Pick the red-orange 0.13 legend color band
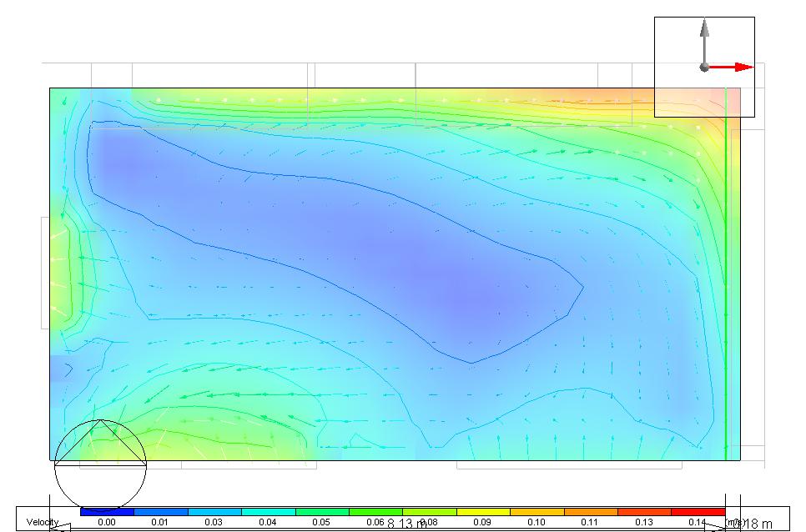The height and width of the screenshot is (532, 806). pyautogui.click(x=645, y=512)
